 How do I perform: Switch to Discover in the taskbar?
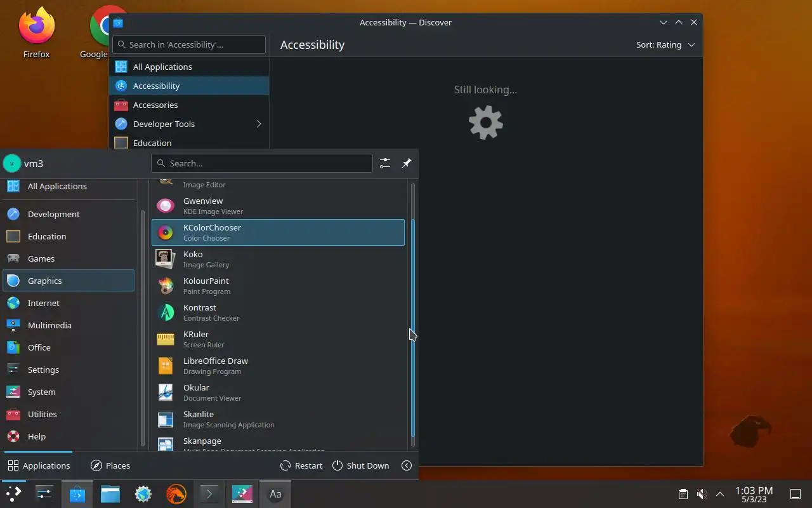coord(77,494)
